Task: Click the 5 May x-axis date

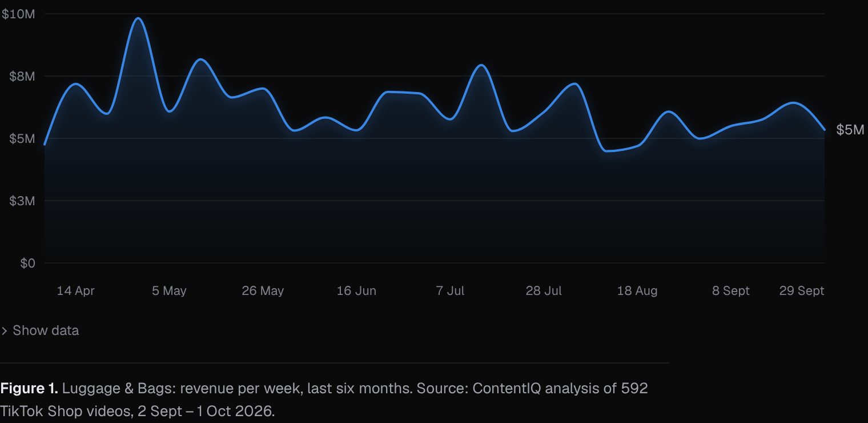Action: click(x=169, y=290)
